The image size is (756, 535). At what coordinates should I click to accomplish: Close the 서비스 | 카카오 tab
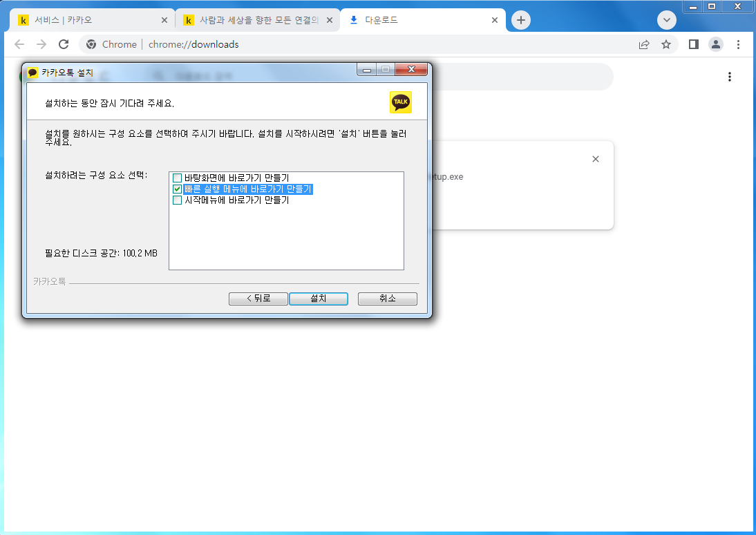coord(164,20)
